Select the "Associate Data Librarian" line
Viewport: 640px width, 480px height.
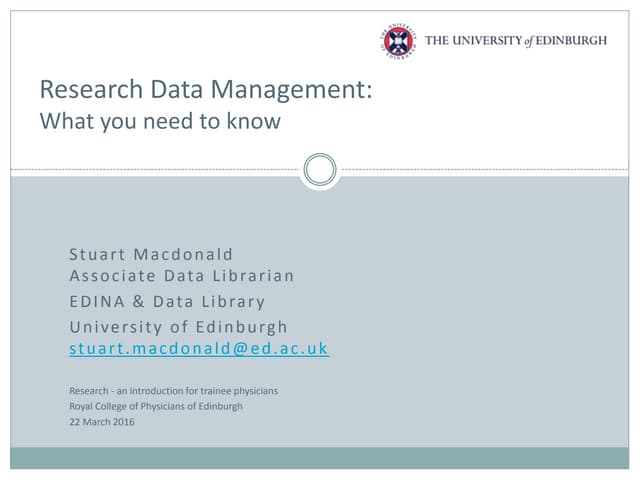[x=182, y=275]
